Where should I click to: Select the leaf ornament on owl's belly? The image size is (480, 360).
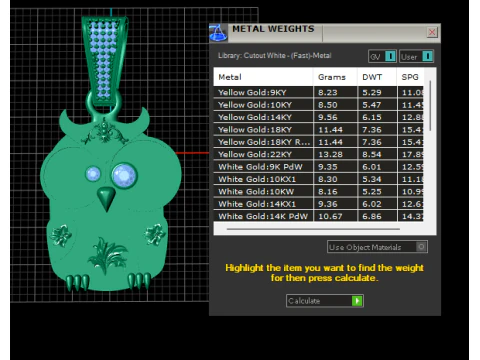tap(107, 255)
